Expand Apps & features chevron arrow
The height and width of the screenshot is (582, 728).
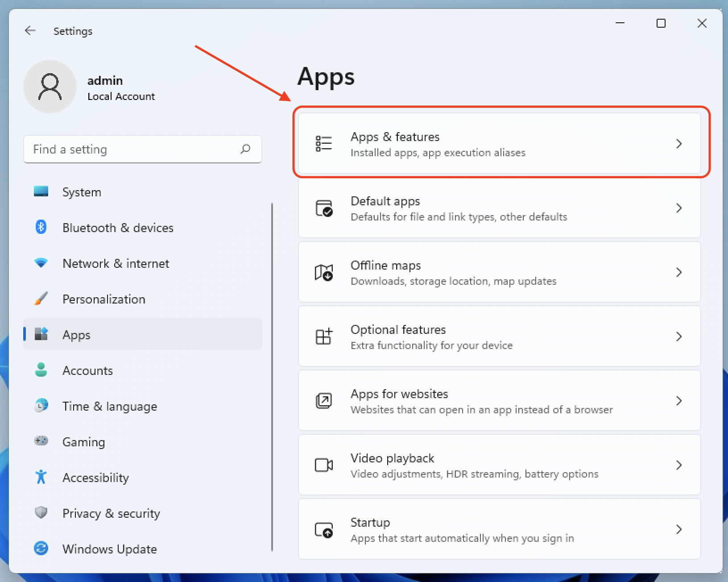click(x=679, y=144)
